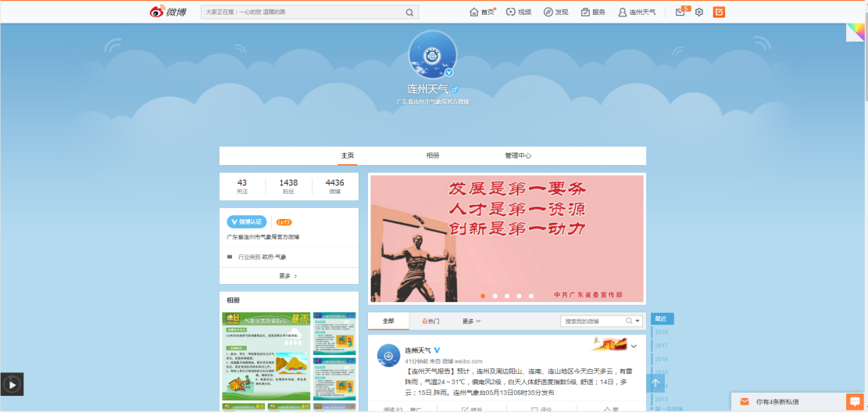Image resolution: width=868 pixels, height=413 pixels.
Task: Open 你有4条新私信 notification
Action: [777, 402]
